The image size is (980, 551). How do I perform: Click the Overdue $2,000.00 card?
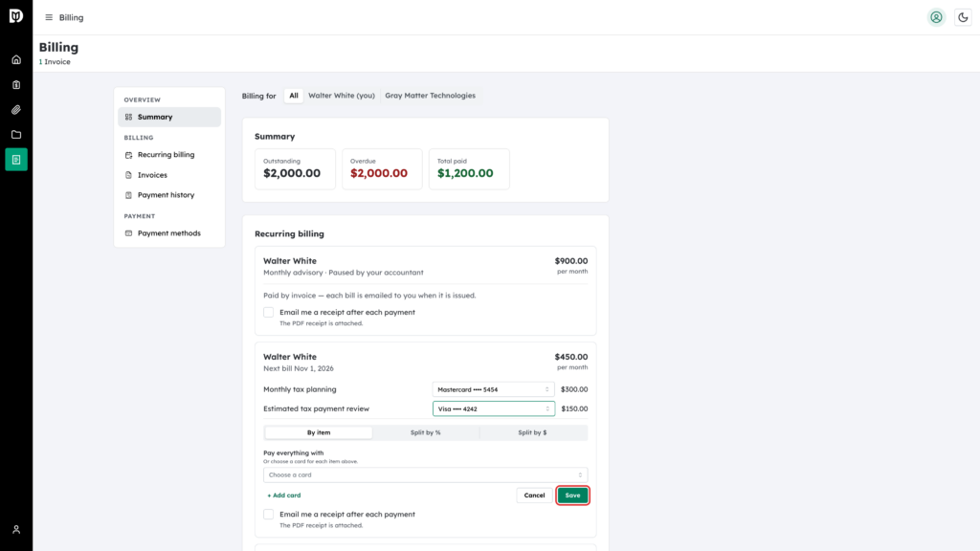click(x=382, y=168)
